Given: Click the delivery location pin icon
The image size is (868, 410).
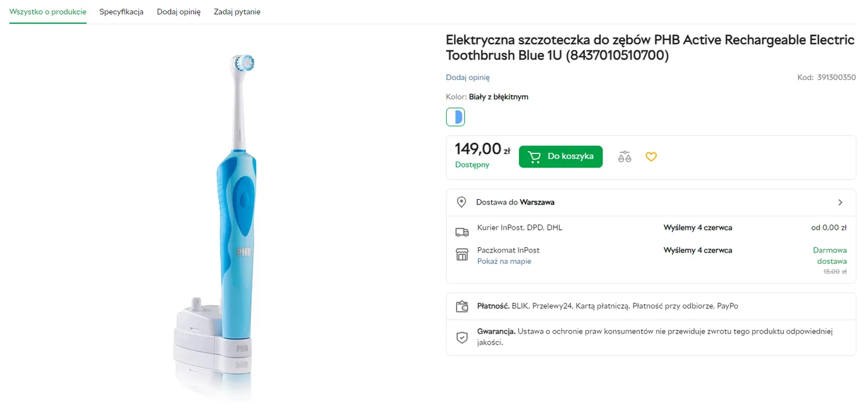Looking at the screenshot, I should pyautogui.click(x=461, y=202).
